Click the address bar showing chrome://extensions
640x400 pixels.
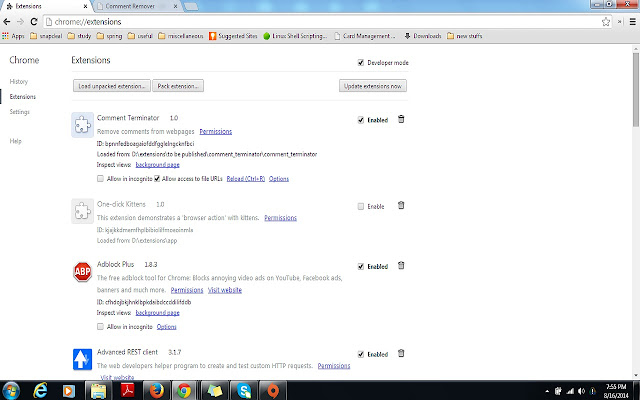pyautogui.click(x=320, y=22)
